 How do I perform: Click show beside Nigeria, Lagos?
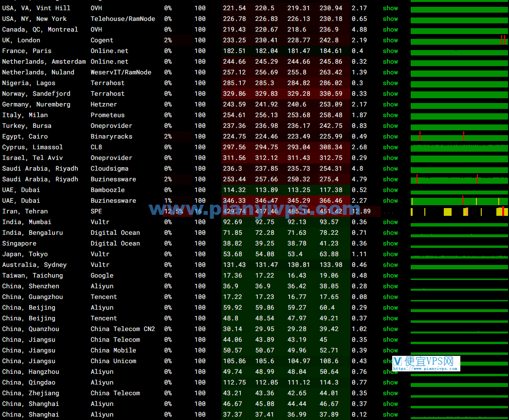[390, 83]
